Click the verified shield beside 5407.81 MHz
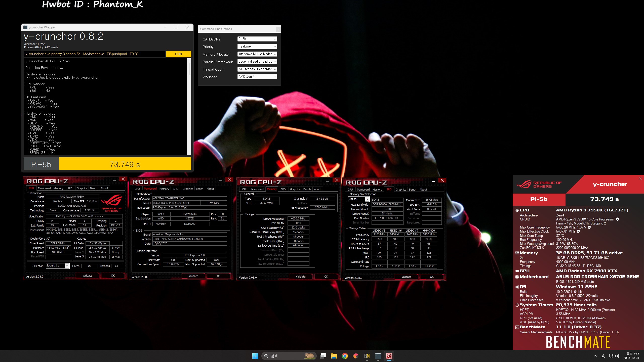The height and width of the screenshot is (362, 644). tap(578, 231)
